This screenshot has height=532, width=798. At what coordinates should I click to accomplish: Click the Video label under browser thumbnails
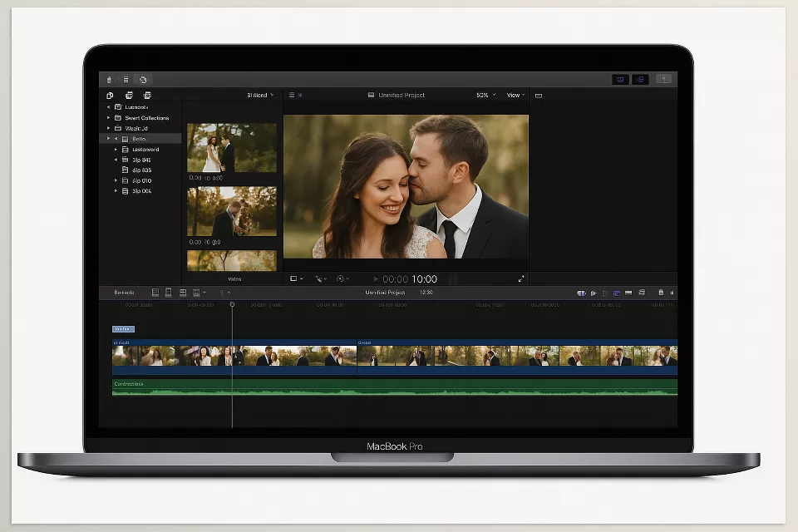234,279
